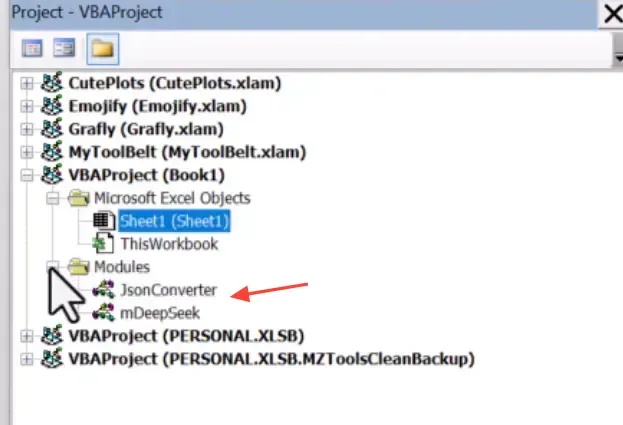Select ThisWorkbook in the tree

pos(168,243)
